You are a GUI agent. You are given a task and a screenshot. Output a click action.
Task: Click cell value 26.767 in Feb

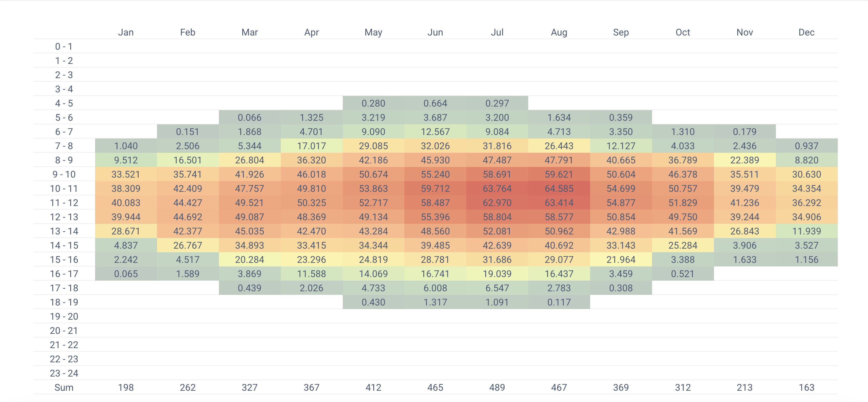click(x=188, y=245)
